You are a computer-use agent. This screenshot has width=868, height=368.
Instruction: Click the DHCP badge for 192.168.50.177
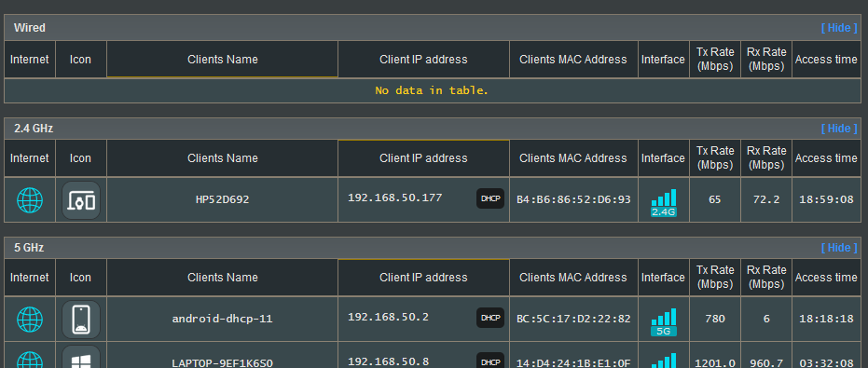[x=489, y=198]
